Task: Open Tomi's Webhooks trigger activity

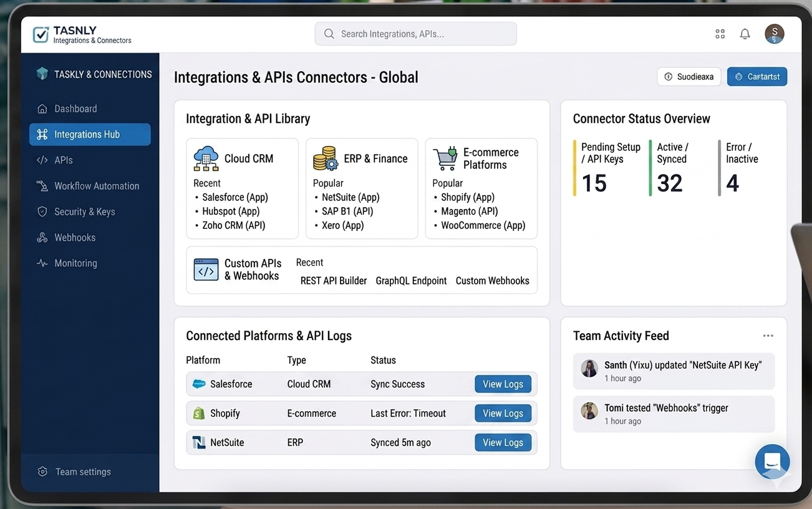Action: [674, 414]
